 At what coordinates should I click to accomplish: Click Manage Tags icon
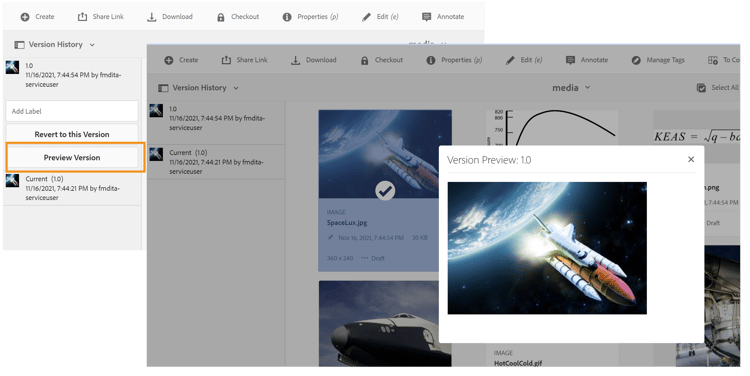tap(636, 60)
